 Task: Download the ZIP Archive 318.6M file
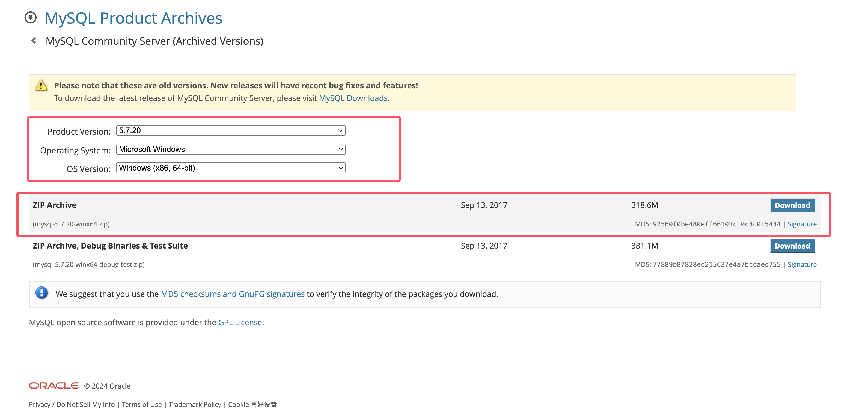(x=792, y=205)
